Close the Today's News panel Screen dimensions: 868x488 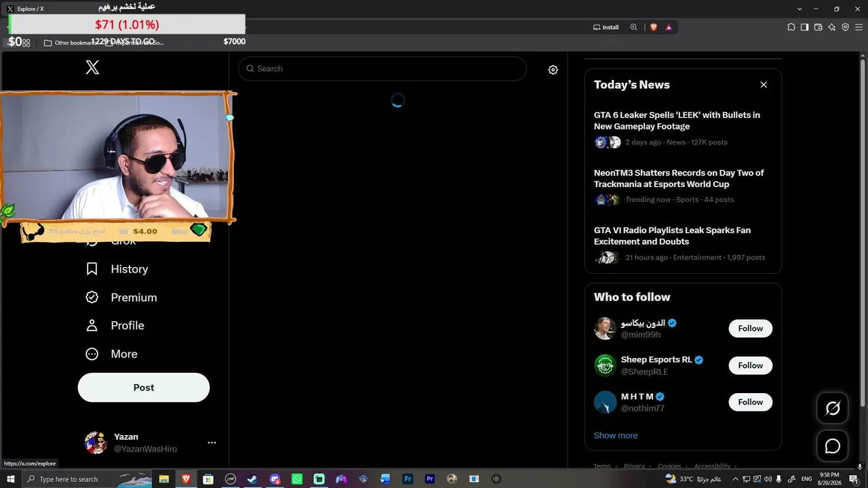pyautogui.click(x=764, y=85)
